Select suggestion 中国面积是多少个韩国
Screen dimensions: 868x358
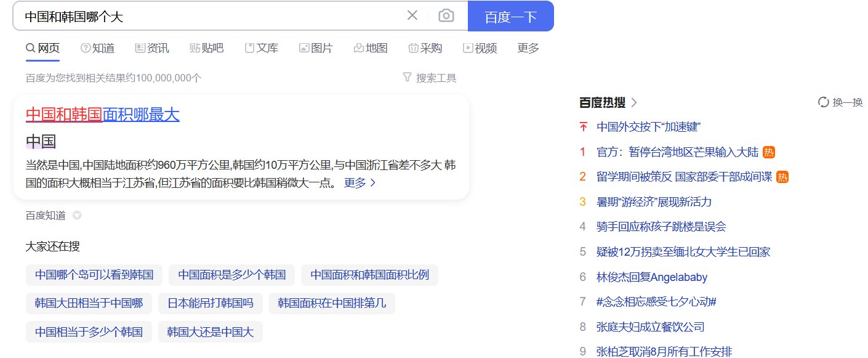231,275
